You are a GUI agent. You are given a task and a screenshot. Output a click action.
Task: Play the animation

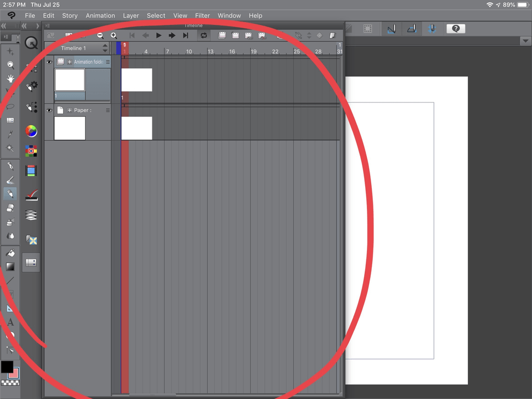click(158, 35)
